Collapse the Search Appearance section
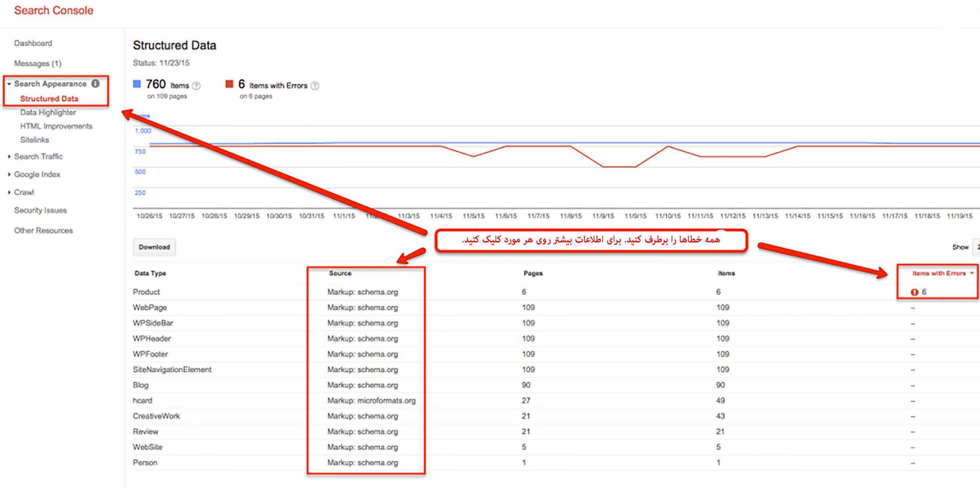 9,84
